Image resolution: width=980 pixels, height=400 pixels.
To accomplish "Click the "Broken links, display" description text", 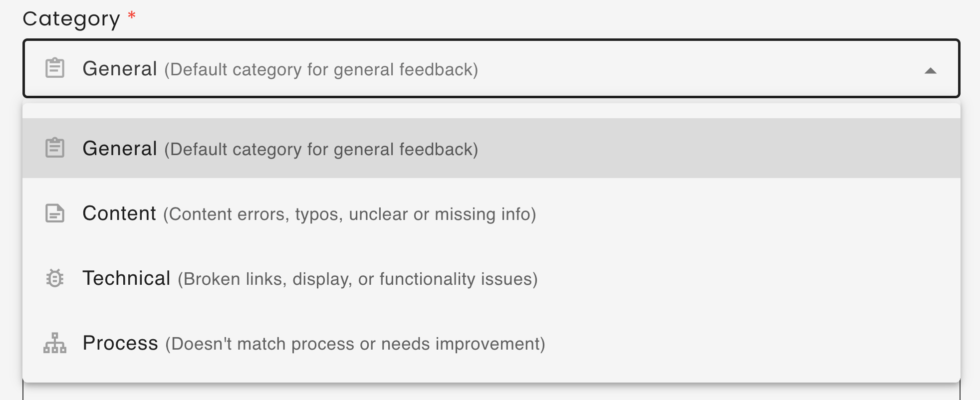I will [357, 279].
